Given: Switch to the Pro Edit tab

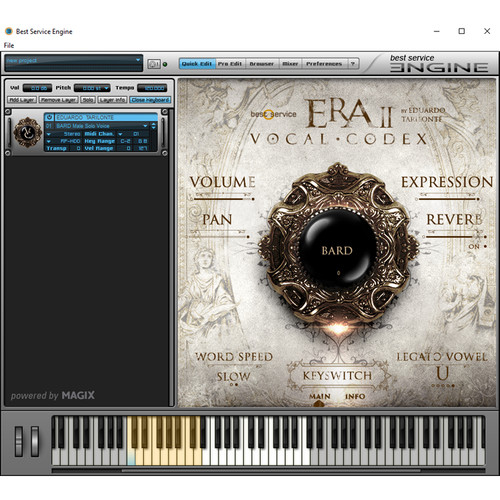Looking at the screenshot, I should pos(230,63).
